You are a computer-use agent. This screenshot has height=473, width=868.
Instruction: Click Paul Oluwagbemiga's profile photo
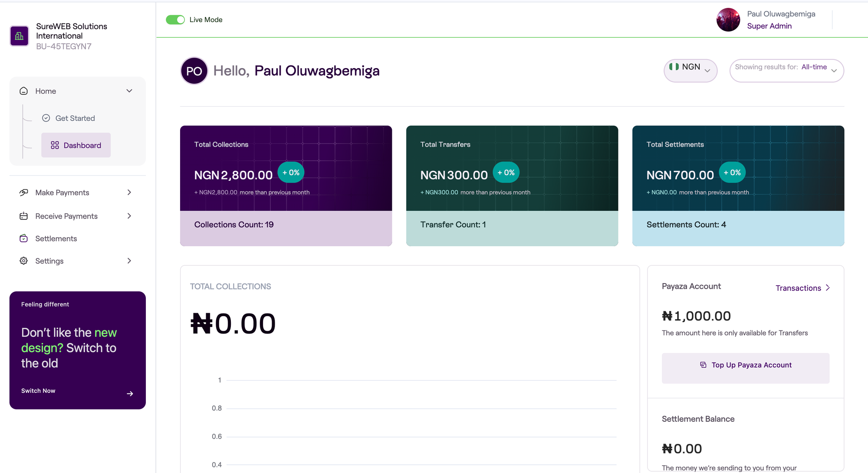[x=728, y=20]
